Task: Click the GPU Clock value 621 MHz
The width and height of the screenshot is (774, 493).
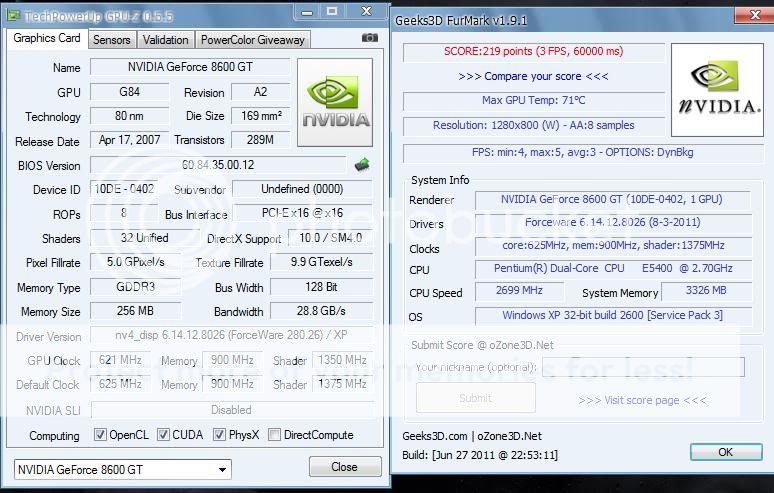Action: [120, 360]
